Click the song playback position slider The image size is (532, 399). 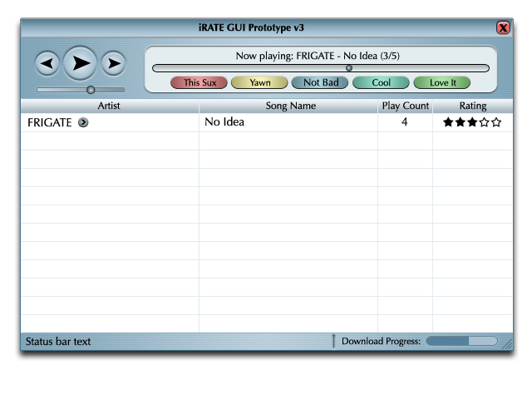349,69
